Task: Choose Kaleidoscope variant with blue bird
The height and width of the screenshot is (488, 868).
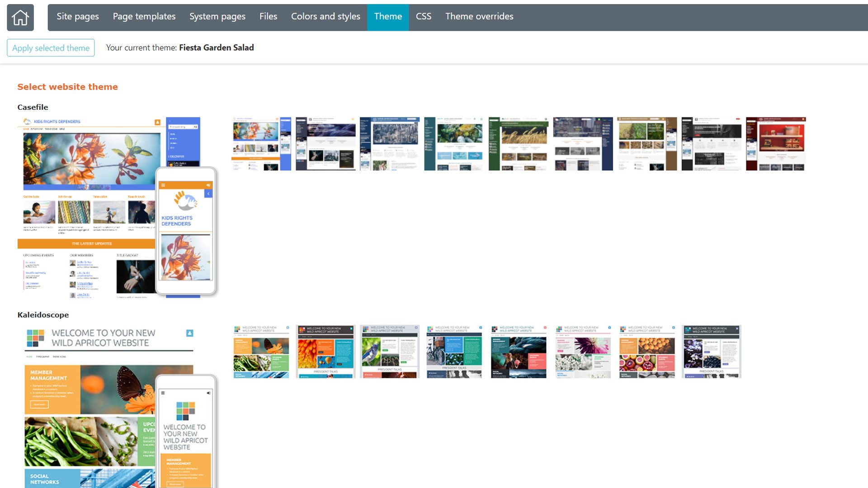Action: (x=389, y=352)
